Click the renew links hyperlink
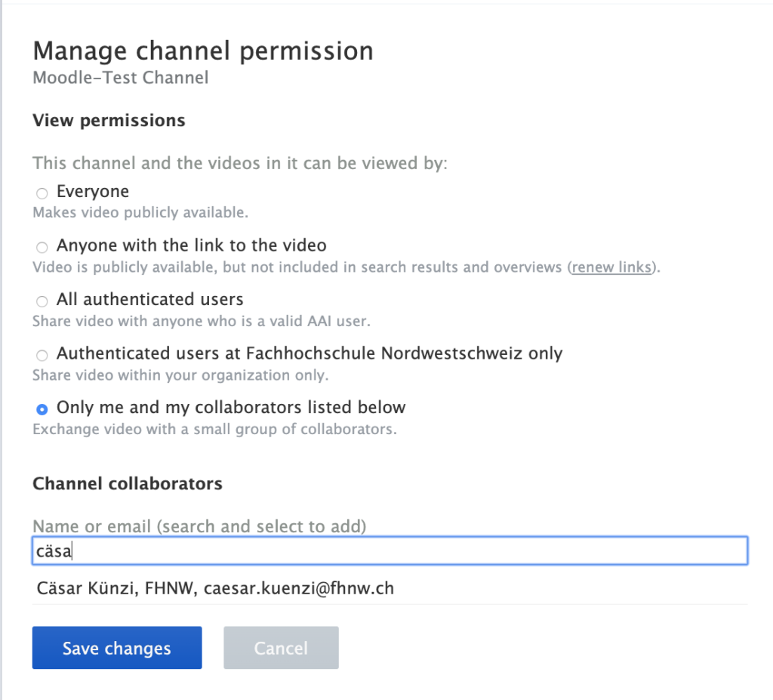This screenshot has height=700, width=773. tap(611, 267)
